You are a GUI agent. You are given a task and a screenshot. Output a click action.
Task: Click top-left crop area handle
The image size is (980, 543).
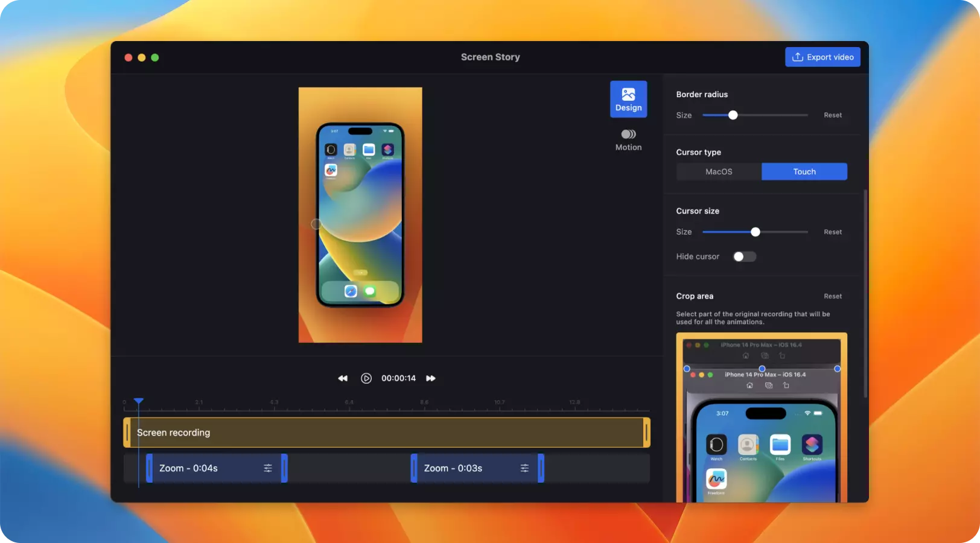687,369
